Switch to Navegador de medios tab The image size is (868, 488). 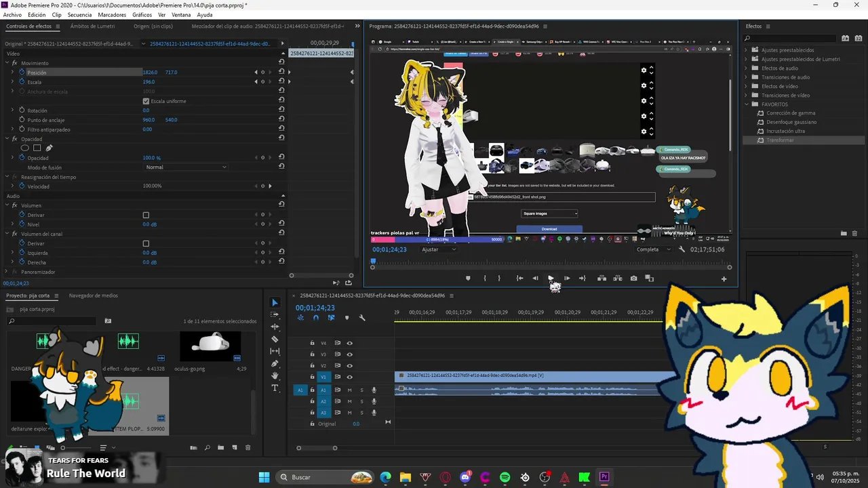(93, 296)
